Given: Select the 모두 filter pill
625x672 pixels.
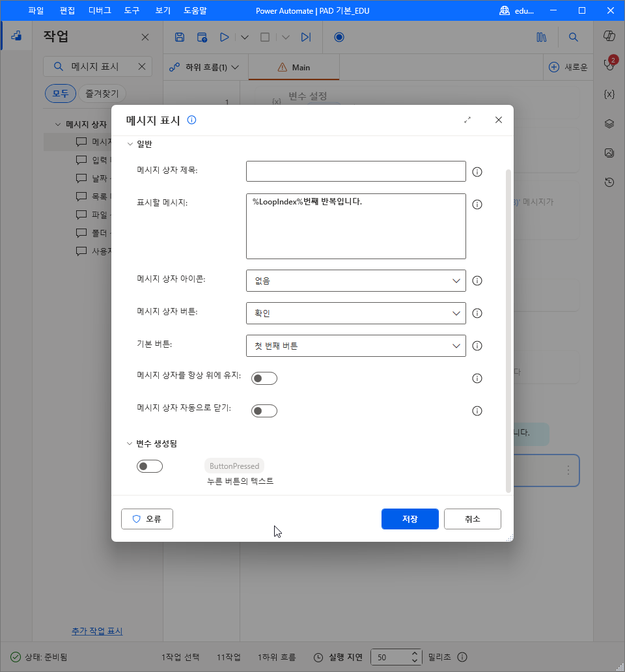Looking at the screenshot, I should (61, 93).
